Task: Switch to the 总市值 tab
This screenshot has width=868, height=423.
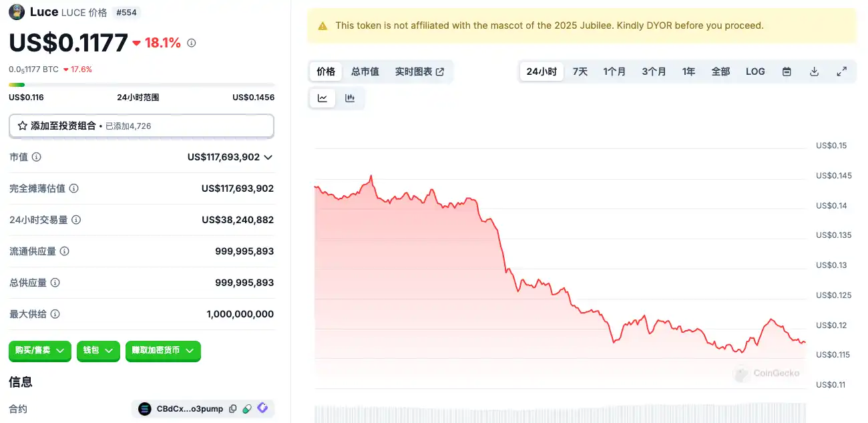Action: [365, 72]
